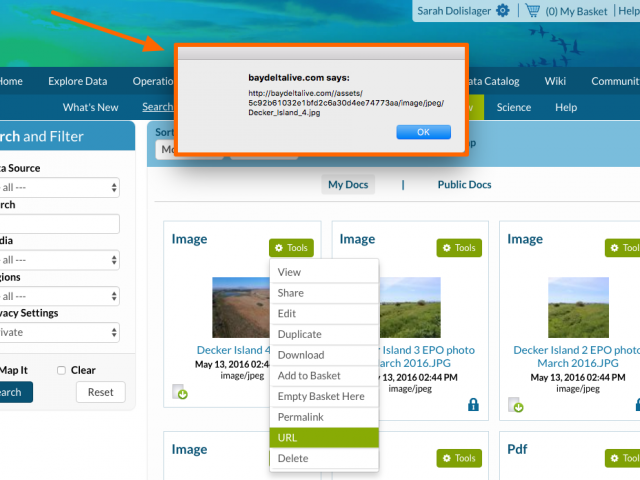Open the Decker Island 4 photo thumbnail
The height and width of the screenshot is (480, 640).
click(x=241, y=307)
